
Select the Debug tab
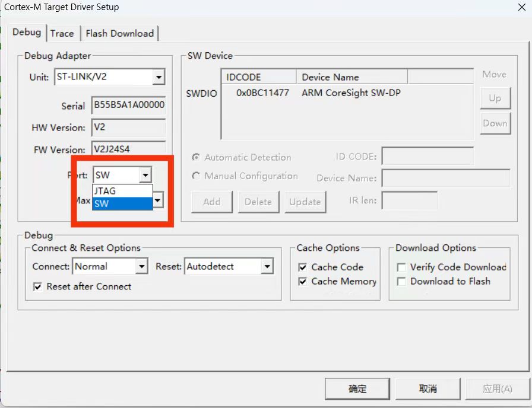pos(27,33)
